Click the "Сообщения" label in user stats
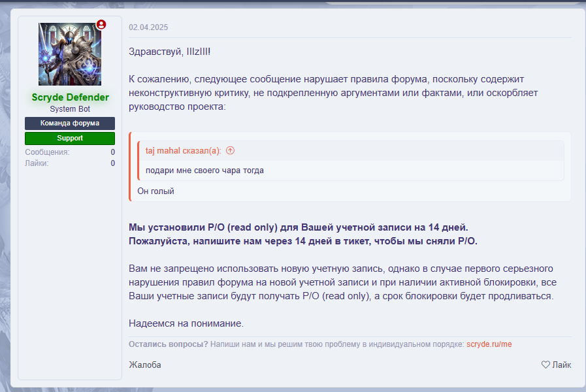The height and width of the screenshot is (392, 586). [x=47, y=152]
